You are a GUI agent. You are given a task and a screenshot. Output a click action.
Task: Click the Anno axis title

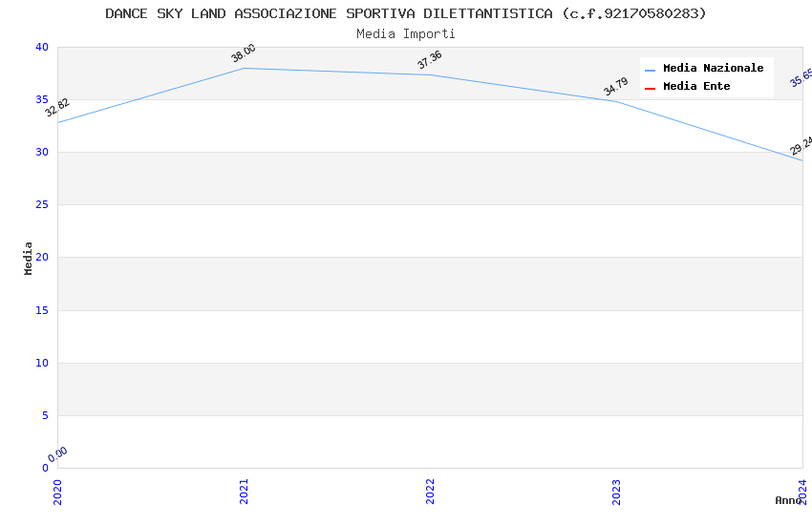pyautogui.click(x=788, y=500)
